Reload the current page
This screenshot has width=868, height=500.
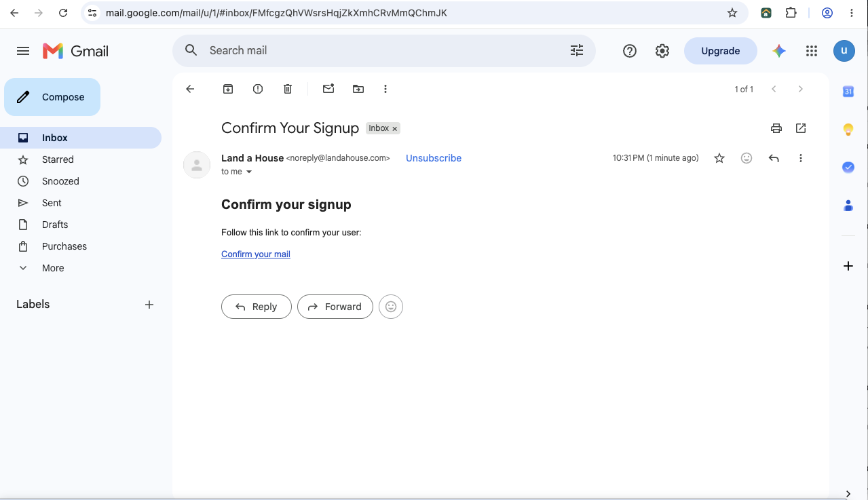pyautogui.click(x=63, y=13)
